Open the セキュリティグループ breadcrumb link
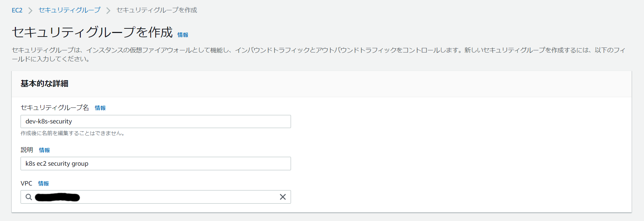The width and height of the screenshot is (644, 221). pos(69,10)
